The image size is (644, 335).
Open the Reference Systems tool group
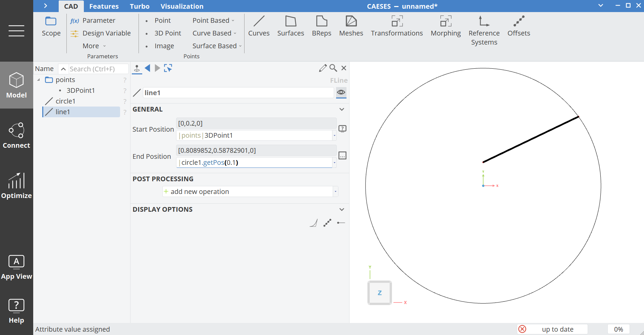[x=484, y=31]
